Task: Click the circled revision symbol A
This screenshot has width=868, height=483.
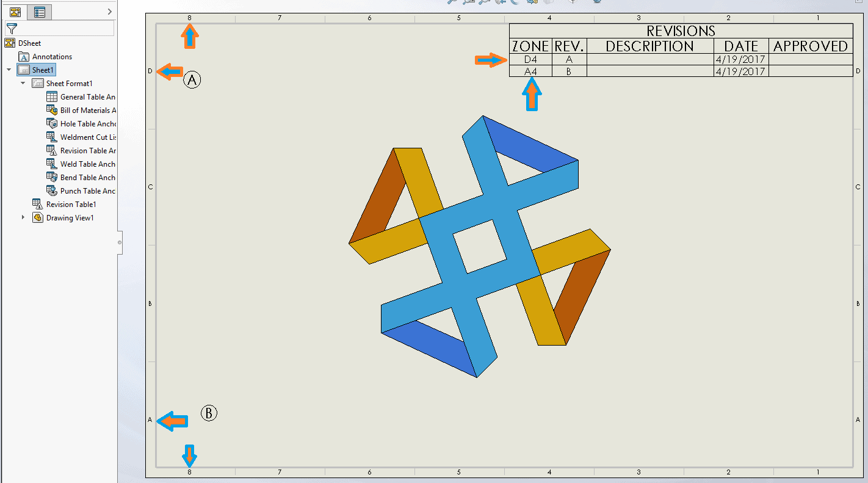Action: (192, 80)
